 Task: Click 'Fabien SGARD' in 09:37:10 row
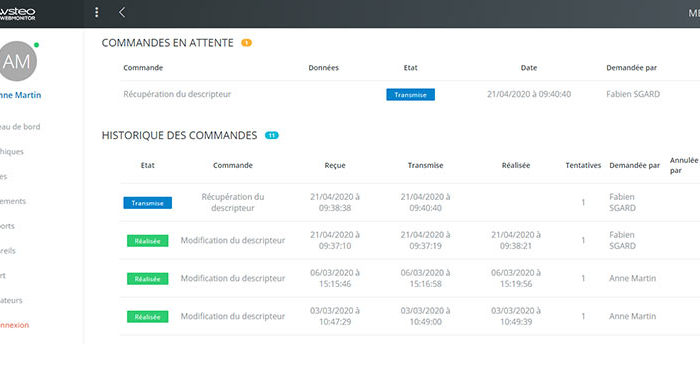click(x=622, y=240)
